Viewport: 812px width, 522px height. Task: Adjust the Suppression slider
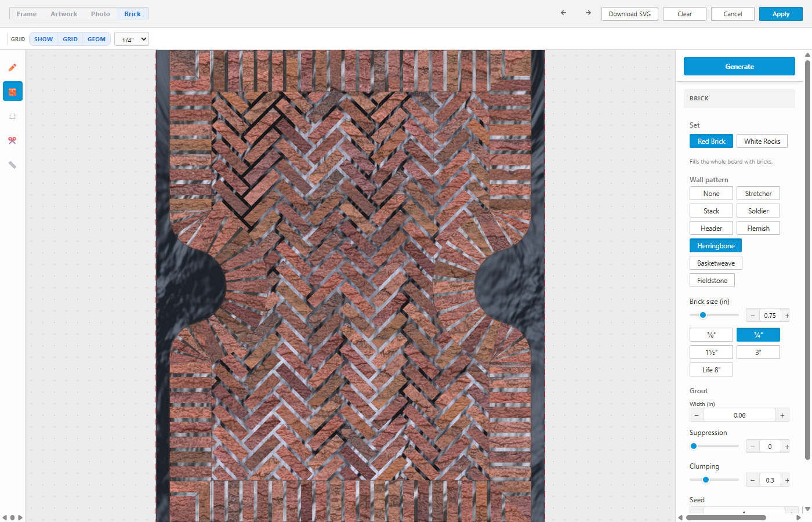click(714, 446)
